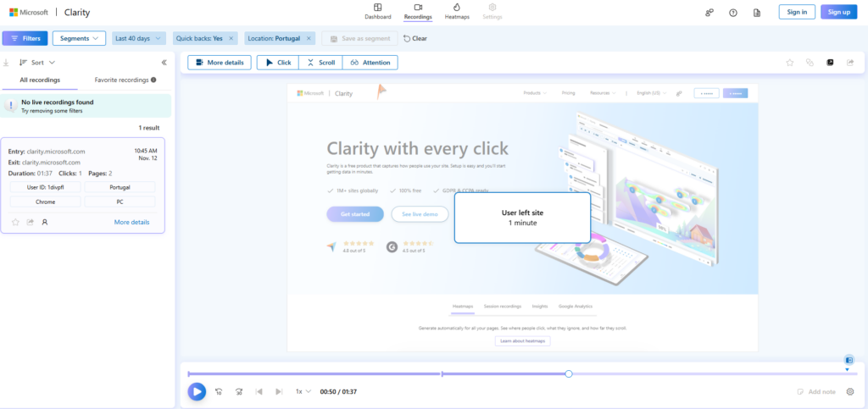868x409 pixels.
Task: Add note to the recording
Action: (816, 391)
